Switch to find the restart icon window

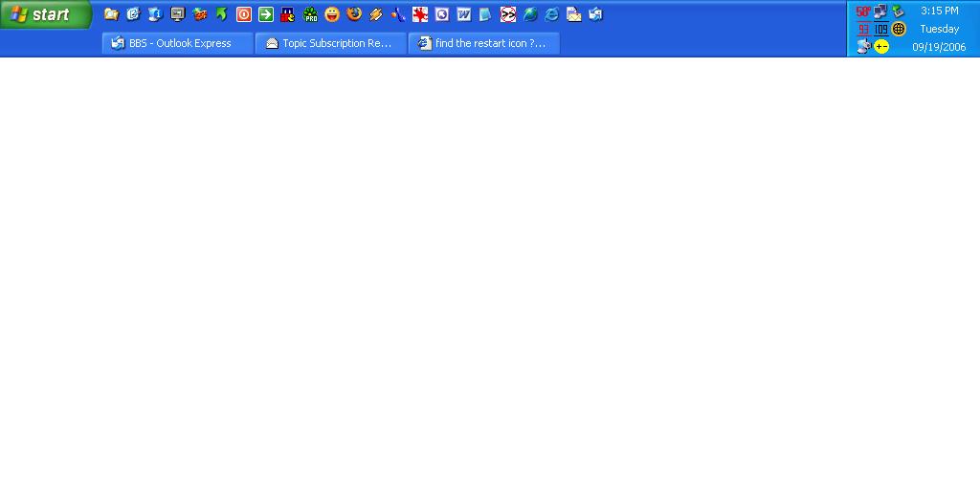coord(483,43)
